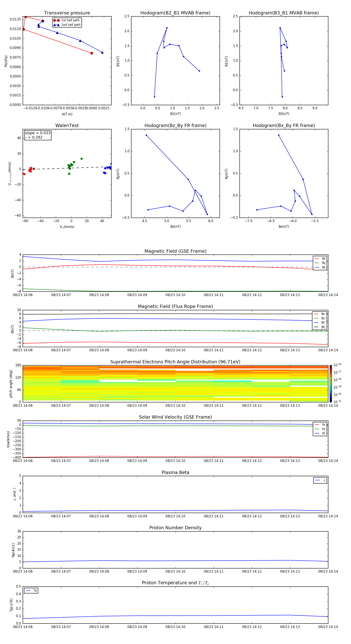Click the "Proton Temperature and Te/Tp" title
The width and height of the screenshot is (351, 644).
pos(175,583)
